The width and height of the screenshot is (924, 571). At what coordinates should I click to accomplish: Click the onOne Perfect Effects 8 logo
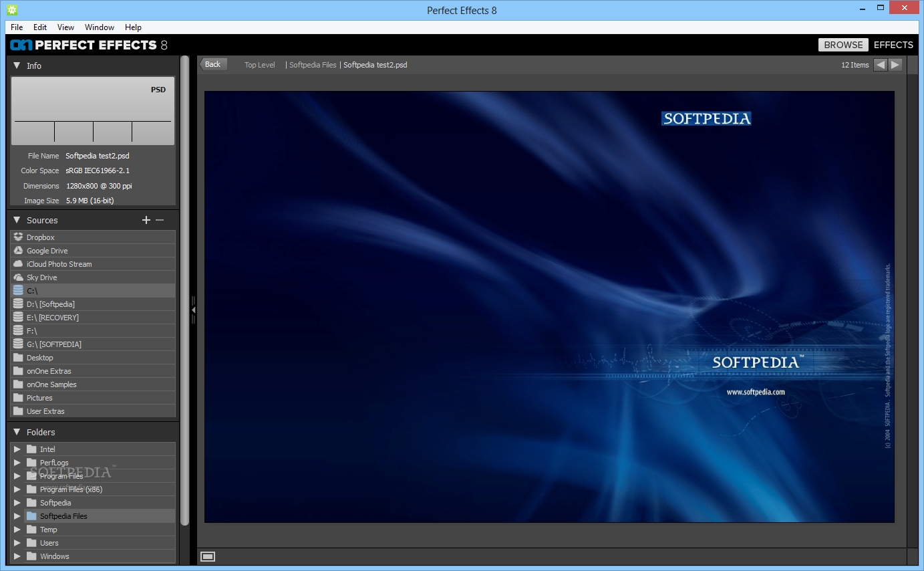coord(89,45)
